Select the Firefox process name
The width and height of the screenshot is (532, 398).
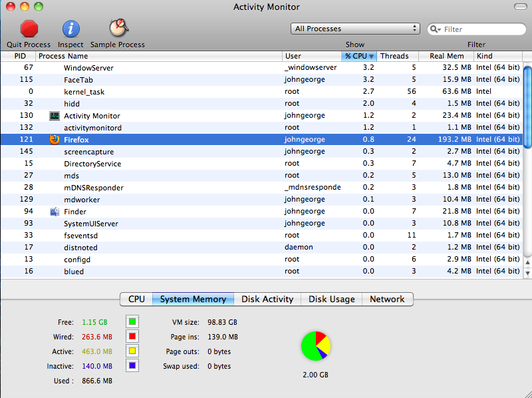pyautogui.click(x=76, y=140)
